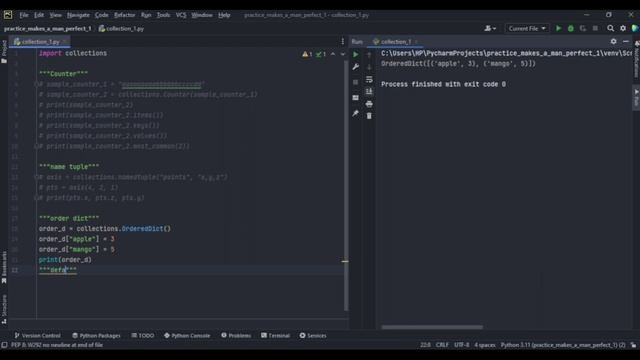640x360 pixels.
Task: Toggle the Structure tool window
Action: click(x=4, y=309)
